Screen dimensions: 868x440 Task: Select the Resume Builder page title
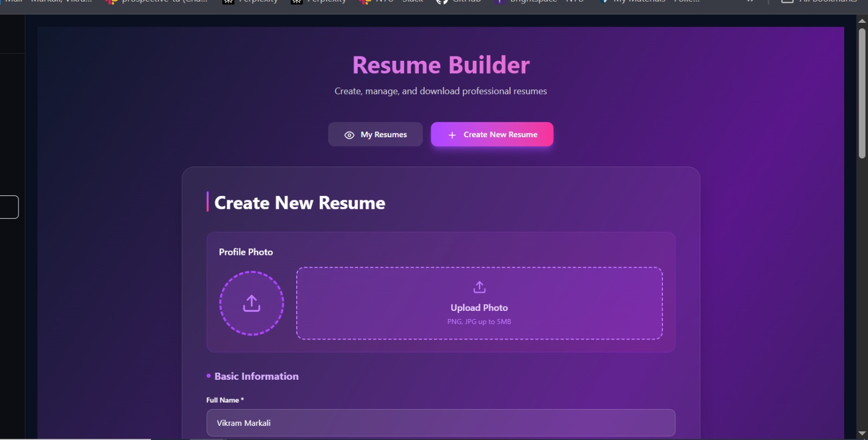[x=441, y=65]
